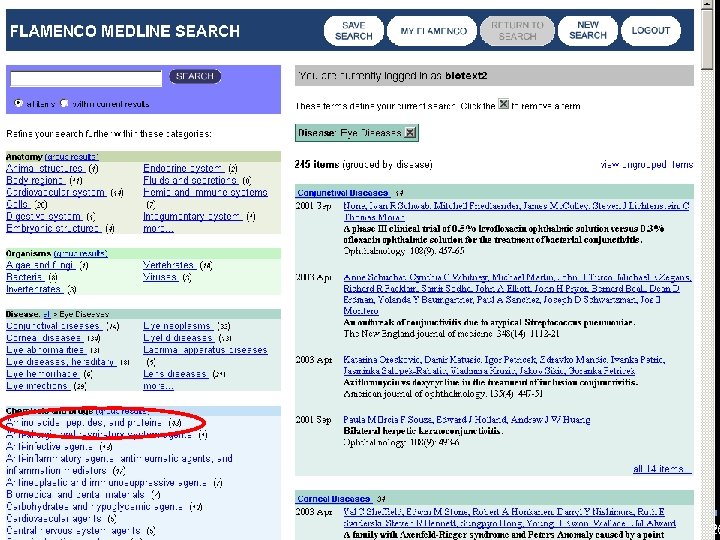The width and height of the screenshot is (720, 540).
Task: Click the grayed Return to Search button
Action: [517, 31]
